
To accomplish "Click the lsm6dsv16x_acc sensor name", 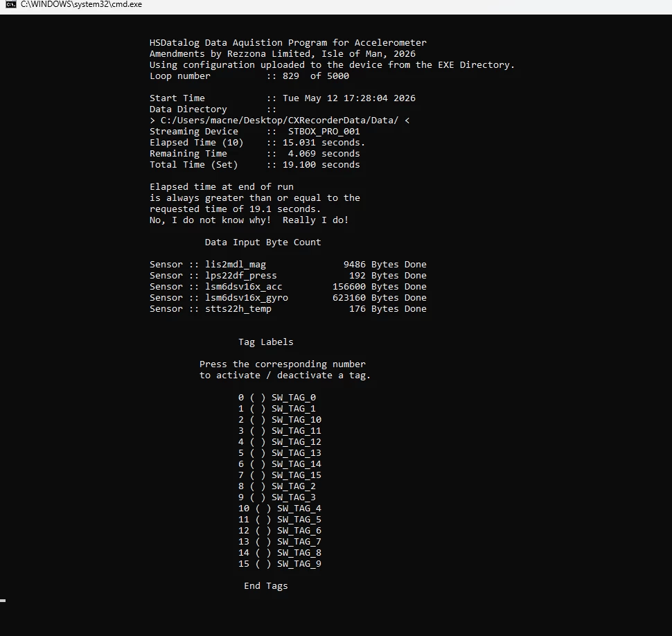I will tap(243, 287).
